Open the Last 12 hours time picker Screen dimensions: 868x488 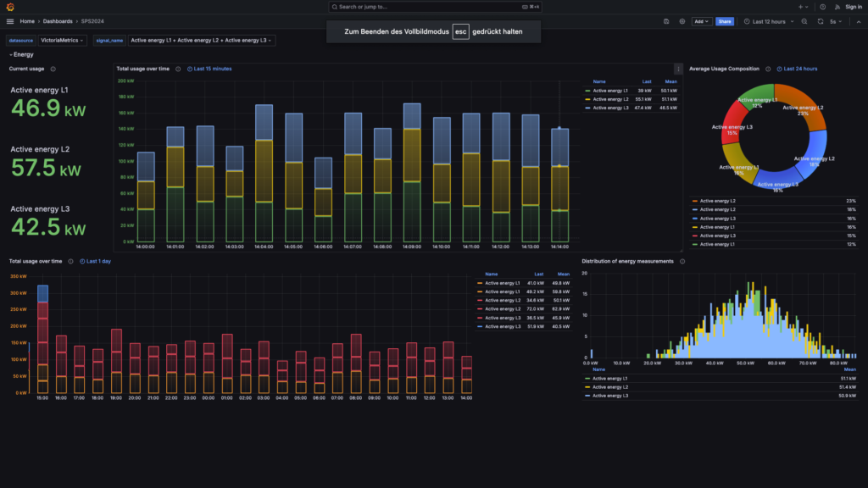(769, 21)
